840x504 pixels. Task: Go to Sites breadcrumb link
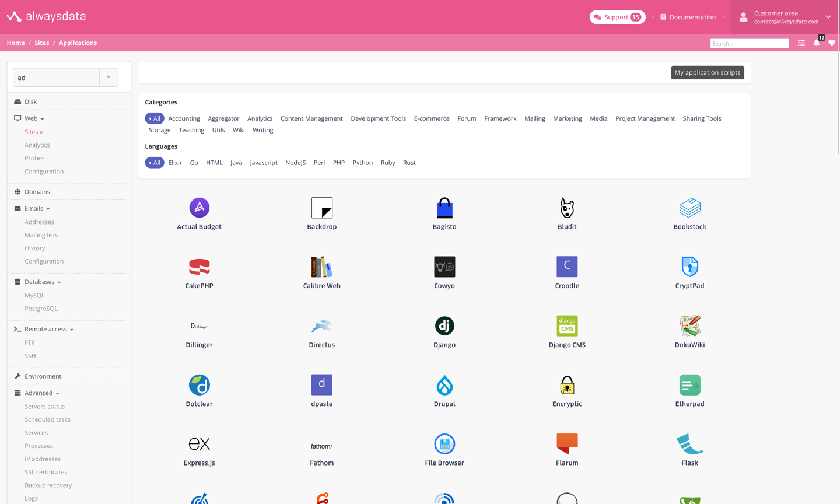(x=41, y=43)
